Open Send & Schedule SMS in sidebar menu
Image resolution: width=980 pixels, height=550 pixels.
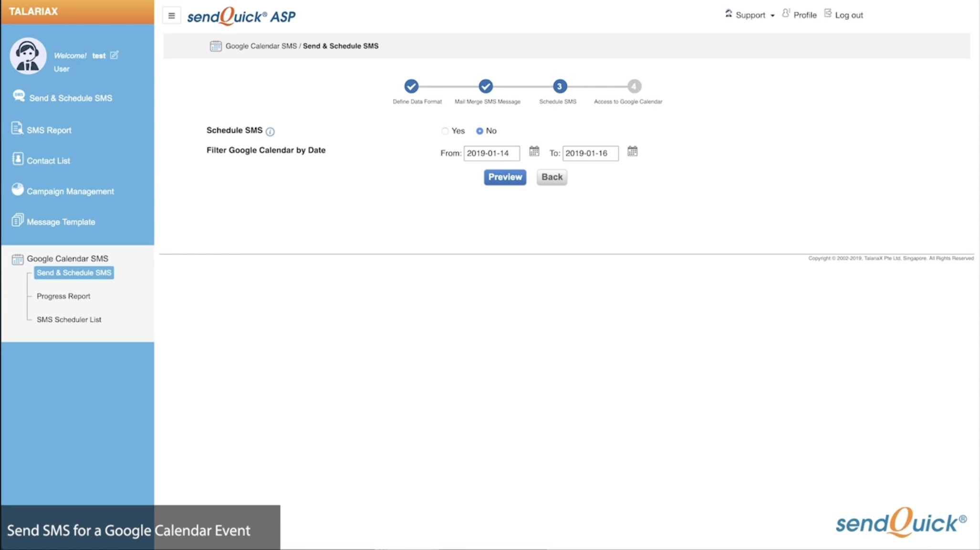coord(71,98)
